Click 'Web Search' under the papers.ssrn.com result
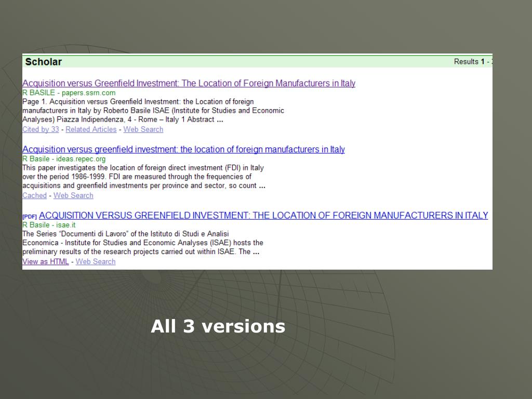The image size is (532, 399). [x=143, y=129]
